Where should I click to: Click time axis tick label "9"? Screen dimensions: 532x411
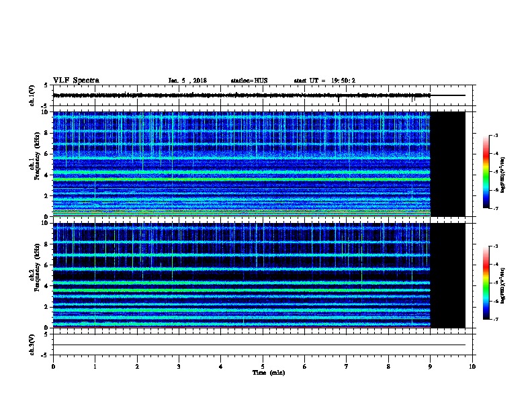click(x=430, y=366)
